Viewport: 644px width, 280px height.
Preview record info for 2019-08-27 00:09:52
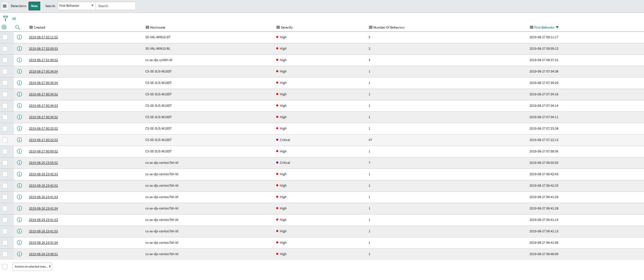[19, 151]
